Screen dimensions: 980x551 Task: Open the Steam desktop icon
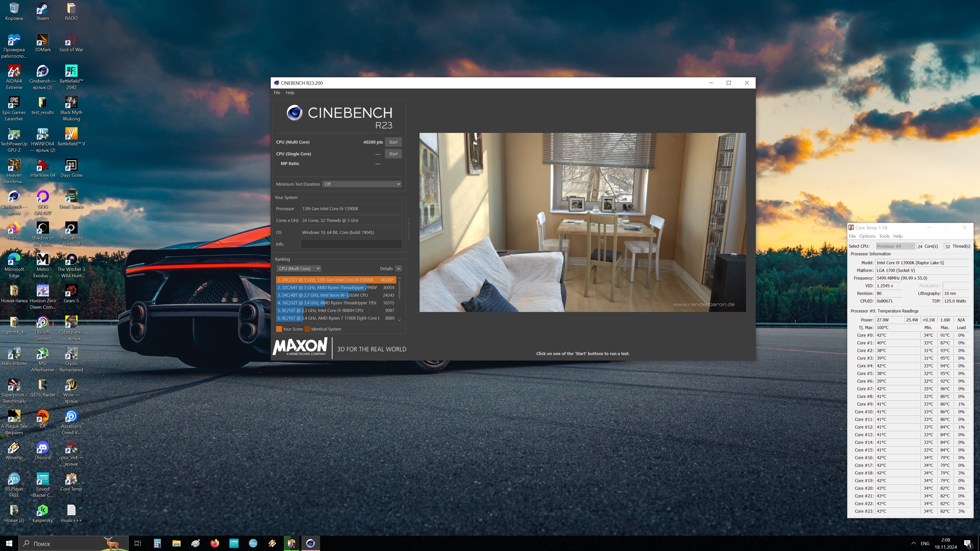pyautogui.click(x=42, y=9)
